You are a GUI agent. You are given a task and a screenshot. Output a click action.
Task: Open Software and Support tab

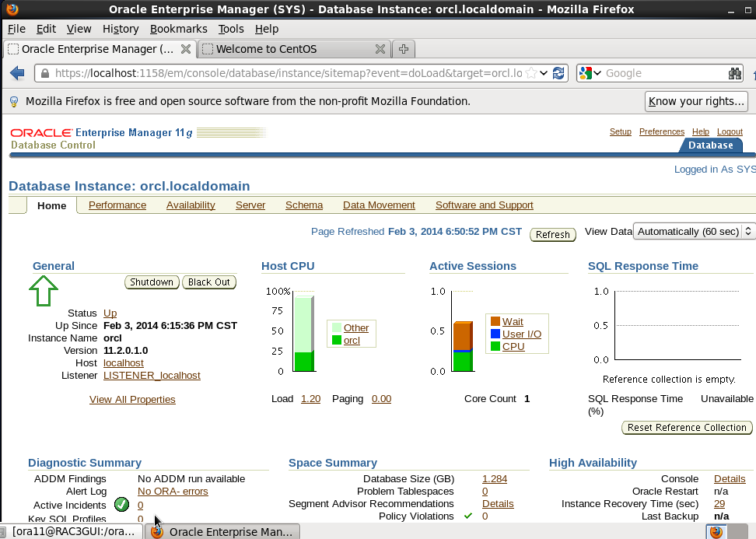tap(484, 205)
